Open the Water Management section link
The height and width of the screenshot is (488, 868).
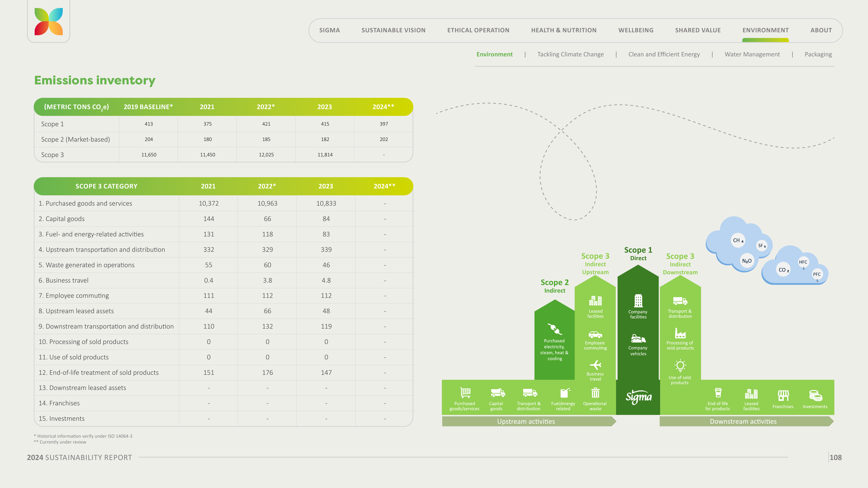[x=752, y=54]
